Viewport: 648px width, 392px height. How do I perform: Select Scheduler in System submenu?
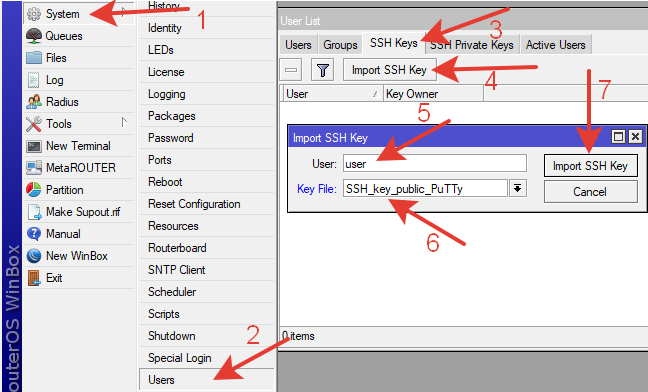(207, 292)
